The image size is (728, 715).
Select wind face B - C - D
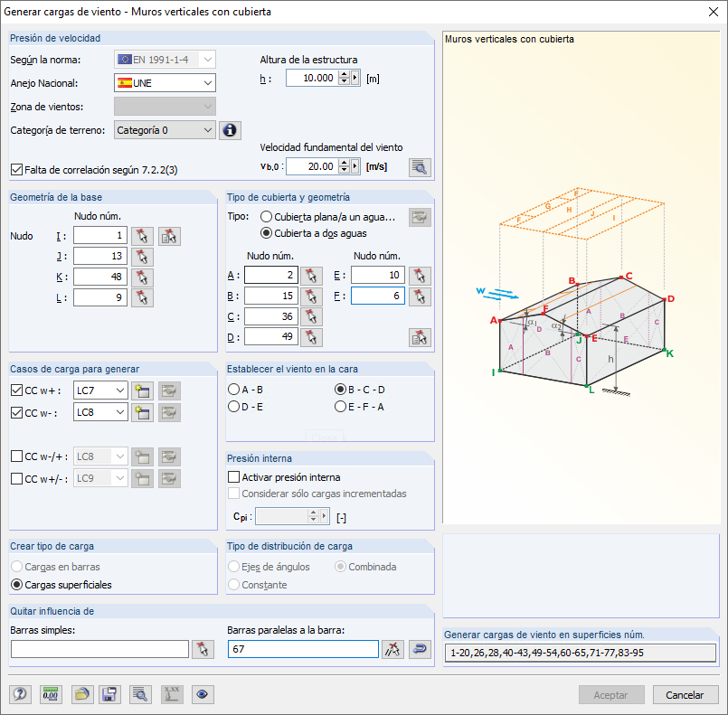coord(340,390)
